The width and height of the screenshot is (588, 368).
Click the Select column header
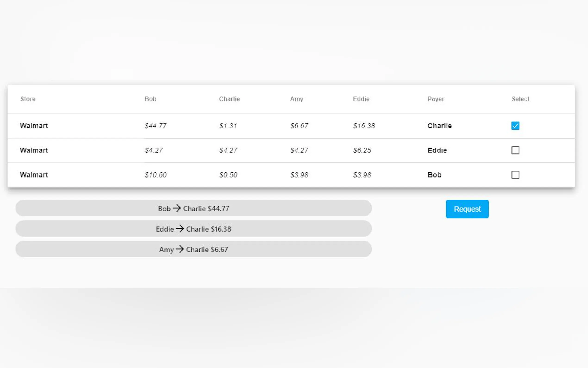point(520,99)
